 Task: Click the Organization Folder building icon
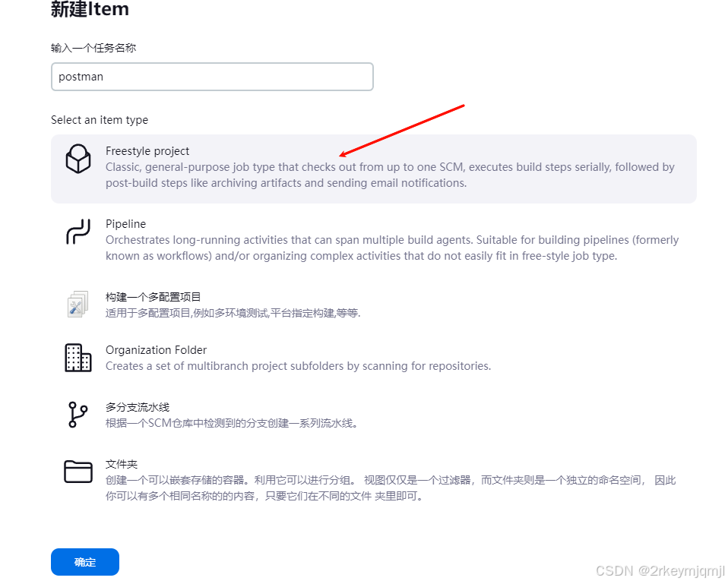(78, 358)
